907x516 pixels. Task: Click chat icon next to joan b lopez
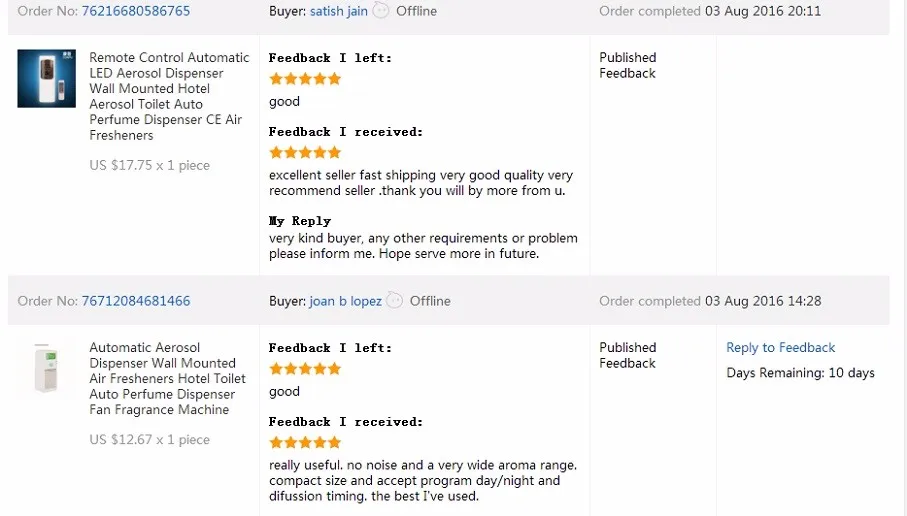click(394, 300)
